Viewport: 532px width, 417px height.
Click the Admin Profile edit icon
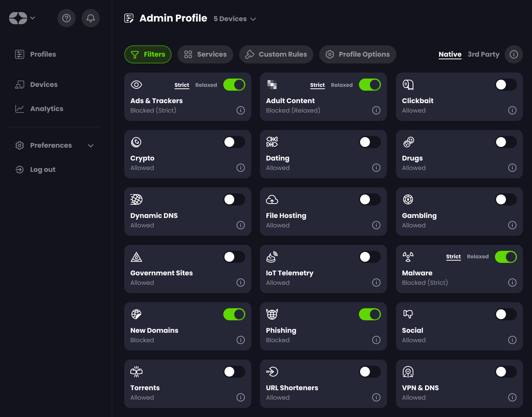(x=129, y=18)
